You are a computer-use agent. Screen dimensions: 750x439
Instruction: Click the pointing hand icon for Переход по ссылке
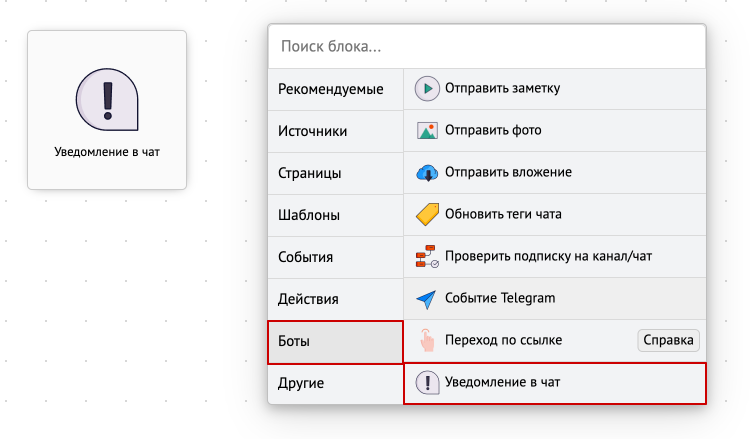click(427, 340)
